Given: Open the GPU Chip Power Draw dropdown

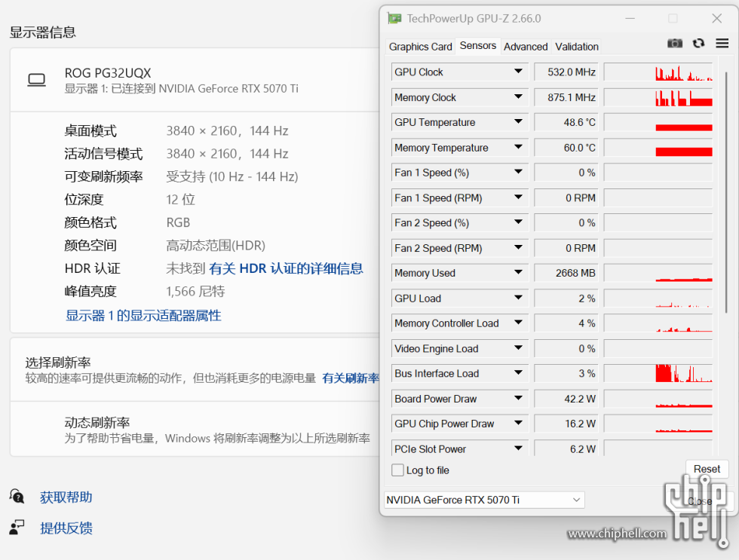Looking at the screenshot, I should [519, 424].
